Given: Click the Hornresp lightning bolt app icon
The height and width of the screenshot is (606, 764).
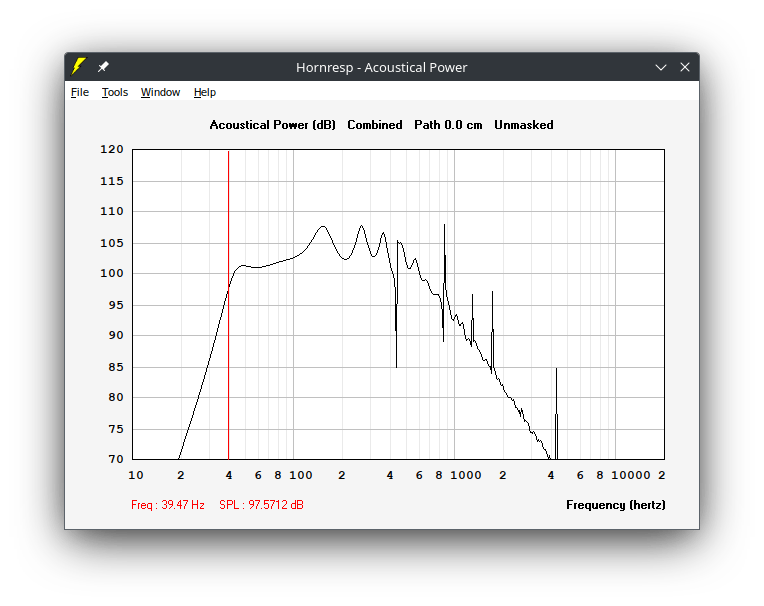Looking at the screenshot, I should (x=78, y=66).
